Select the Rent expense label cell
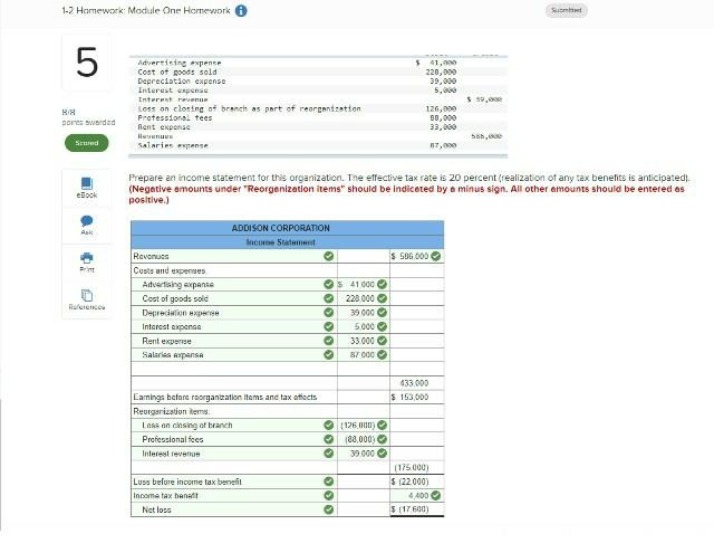Image resolution: width=714 pixels, height=552 pixels. pyautogui.click(x=234, y=341)
